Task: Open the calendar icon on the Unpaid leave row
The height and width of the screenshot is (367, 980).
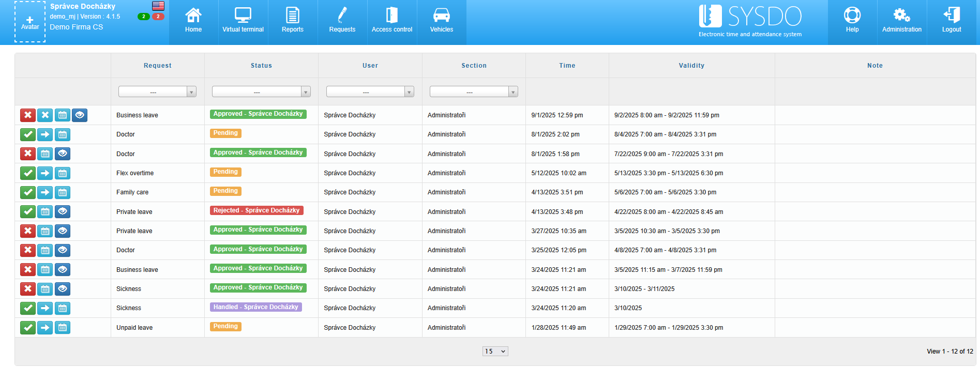Action: tap(63, 327)
